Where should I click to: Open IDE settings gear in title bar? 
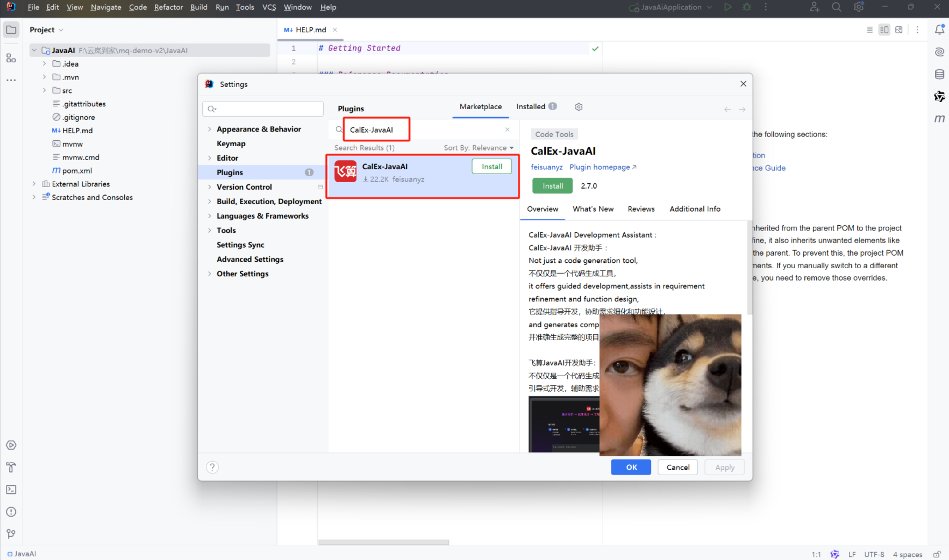859,7
